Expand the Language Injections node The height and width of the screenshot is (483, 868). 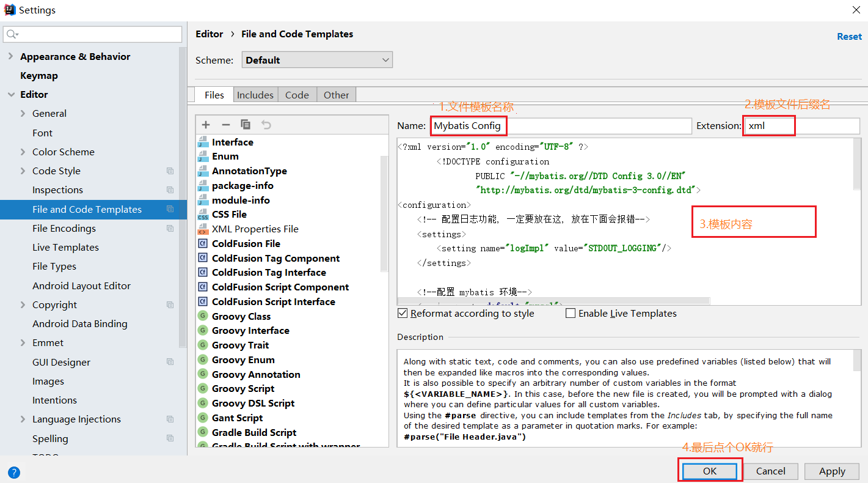click(x=23, y=419)
